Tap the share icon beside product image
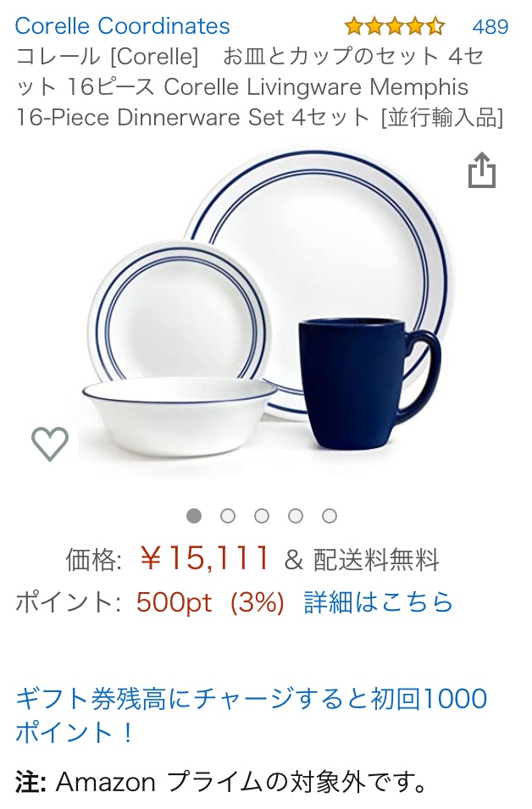532x809 pixels. [481, 170]
